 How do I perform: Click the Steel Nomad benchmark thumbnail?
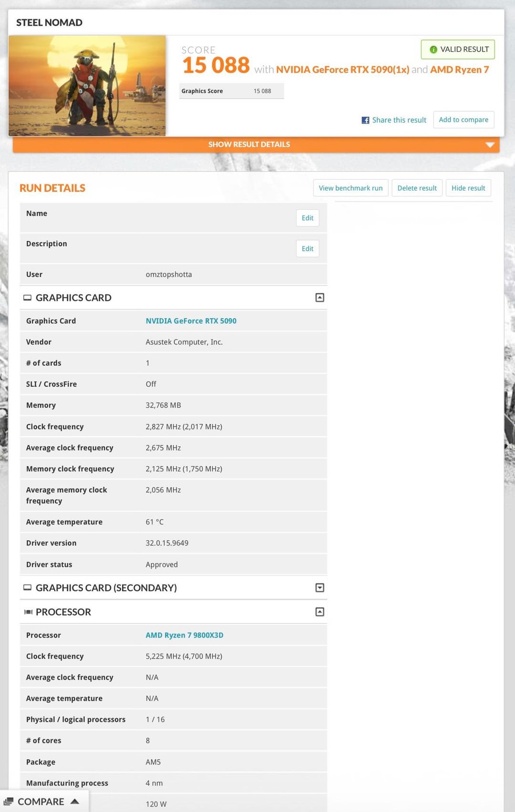(87, 86)
